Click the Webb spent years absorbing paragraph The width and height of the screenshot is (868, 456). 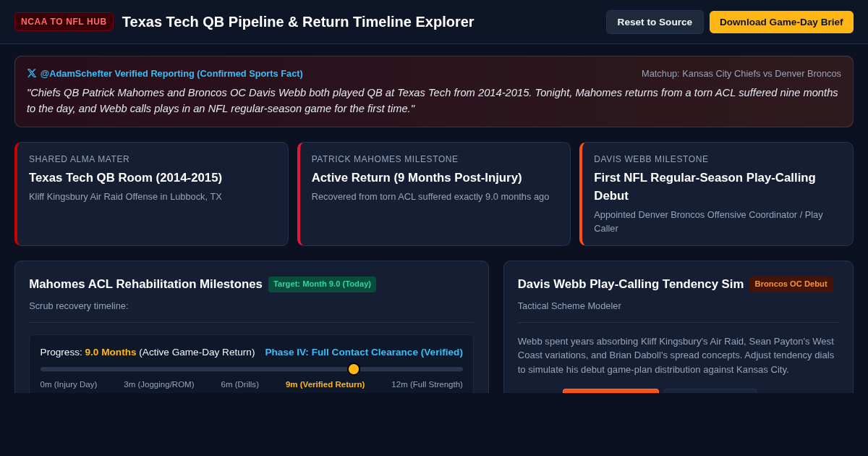coord(678,355)
